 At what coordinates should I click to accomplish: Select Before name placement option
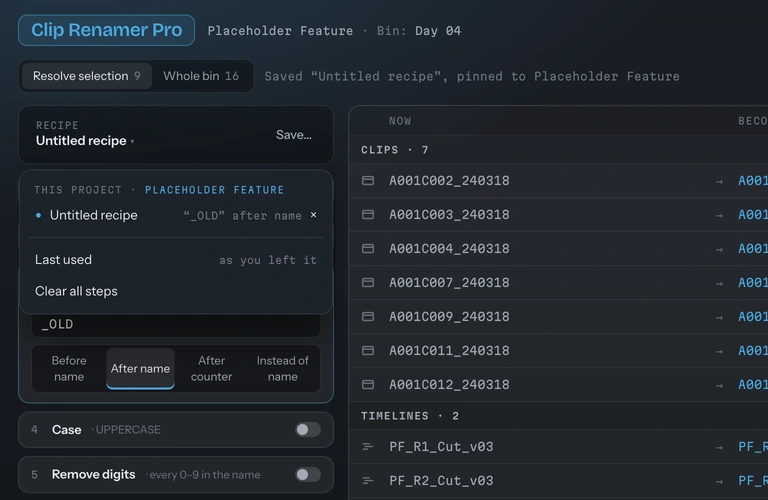click(69, 368)
